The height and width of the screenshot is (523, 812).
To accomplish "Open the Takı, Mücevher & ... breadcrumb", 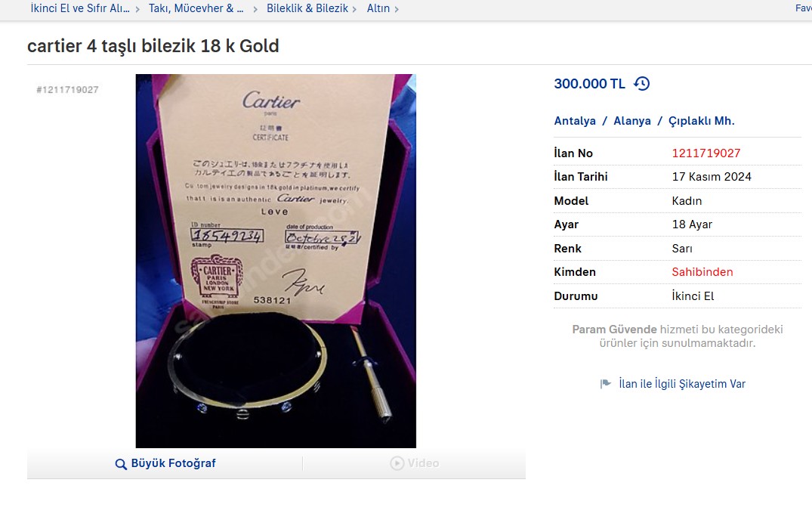I will [196, 8].
